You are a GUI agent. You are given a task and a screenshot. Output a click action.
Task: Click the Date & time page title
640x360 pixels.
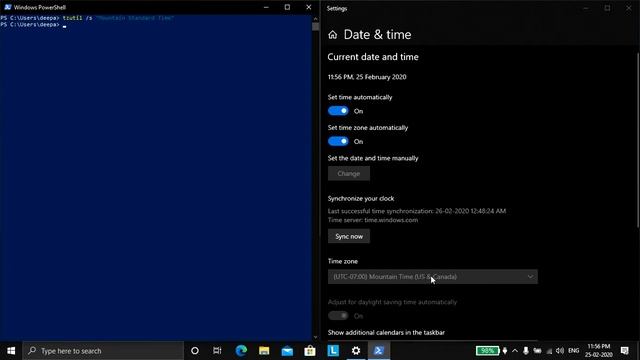click(377, 35)
